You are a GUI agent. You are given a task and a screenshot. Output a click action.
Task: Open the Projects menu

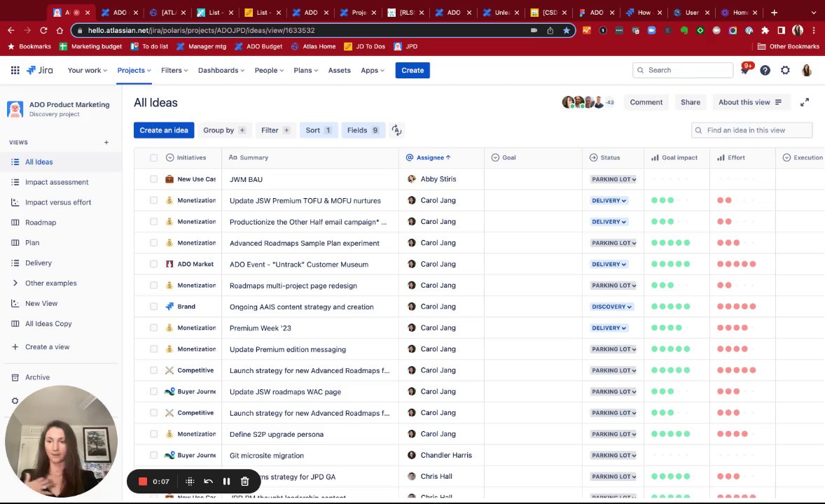pyautogui.click(x=134, y=70)
